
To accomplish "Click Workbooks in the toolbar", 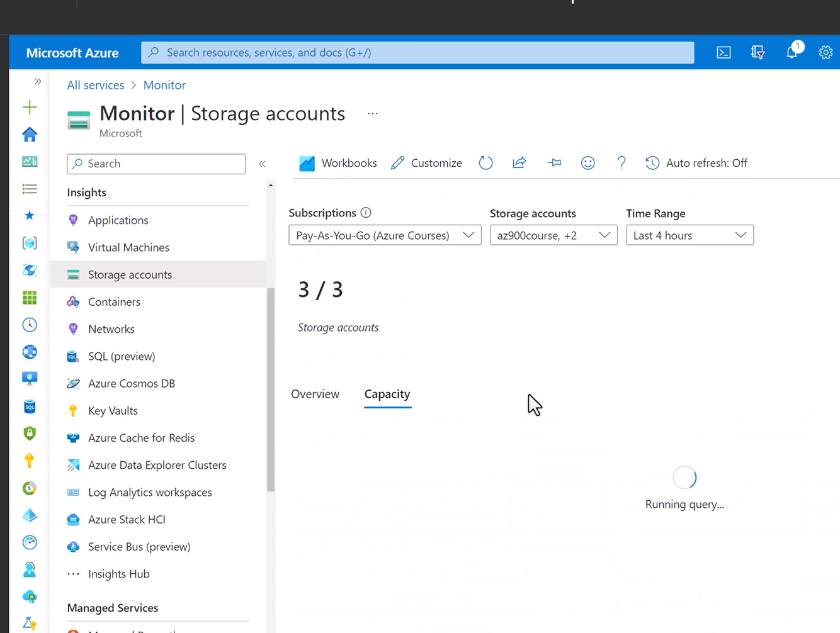I will point(338,163).
